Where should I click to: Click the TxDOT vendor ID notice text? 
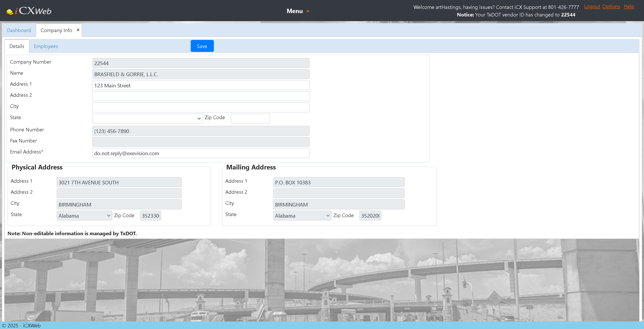516,15
